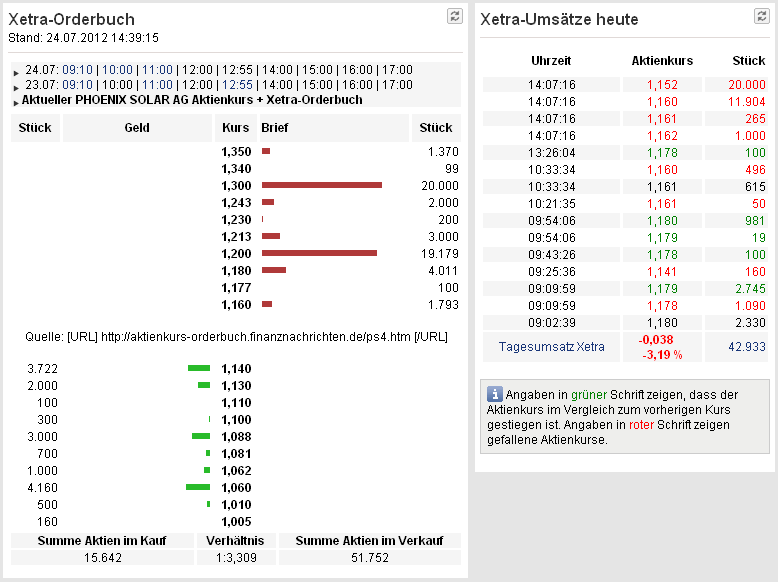Click the Xetra-Umsätze heute heading

[x=559, y=19]
